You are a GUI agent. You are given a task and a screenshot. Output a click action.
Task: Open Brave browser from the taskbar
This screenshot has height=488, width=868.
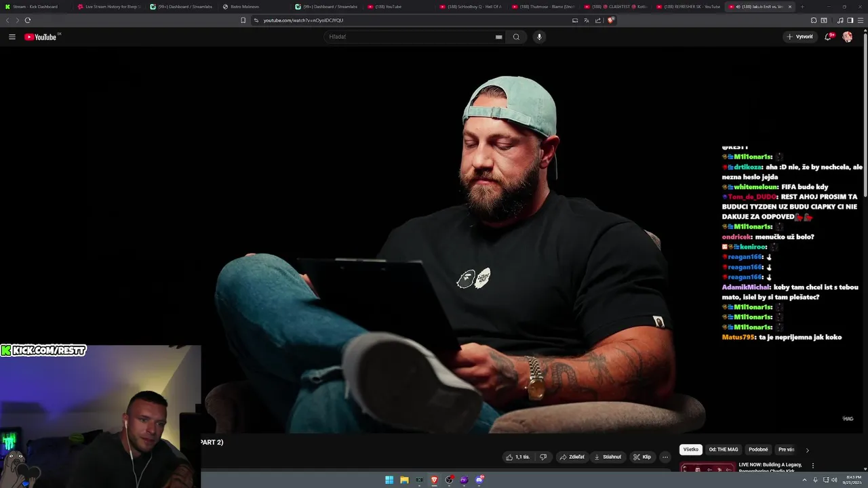pos(435,480)
